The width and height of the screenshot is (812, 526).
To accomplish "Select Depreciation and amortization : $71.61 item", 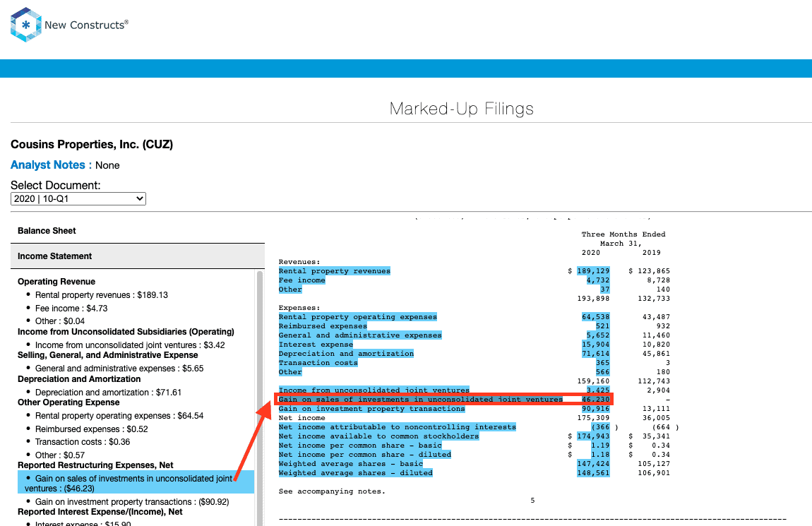I will [x=108, y=393].
